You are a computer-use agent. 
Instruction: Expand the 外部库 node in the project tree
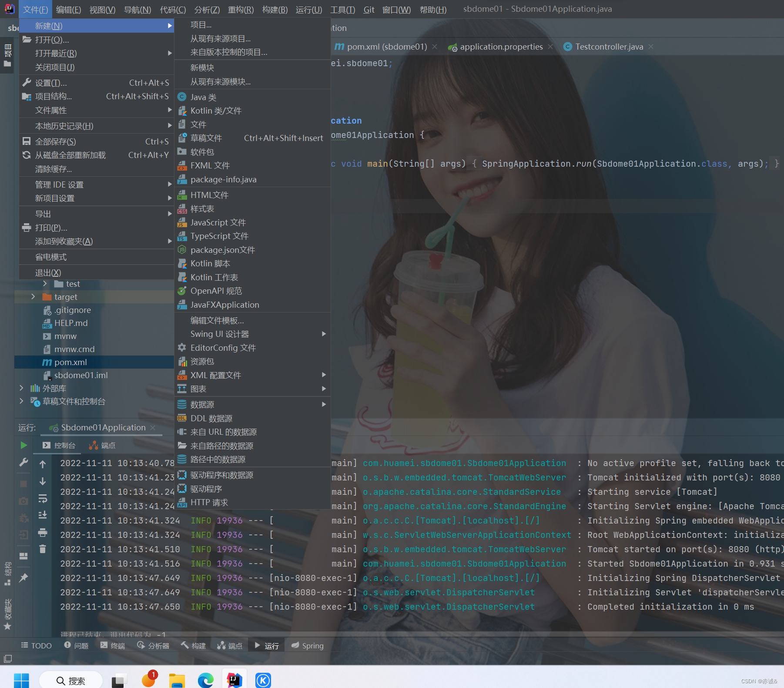click(x=22, y=388)
